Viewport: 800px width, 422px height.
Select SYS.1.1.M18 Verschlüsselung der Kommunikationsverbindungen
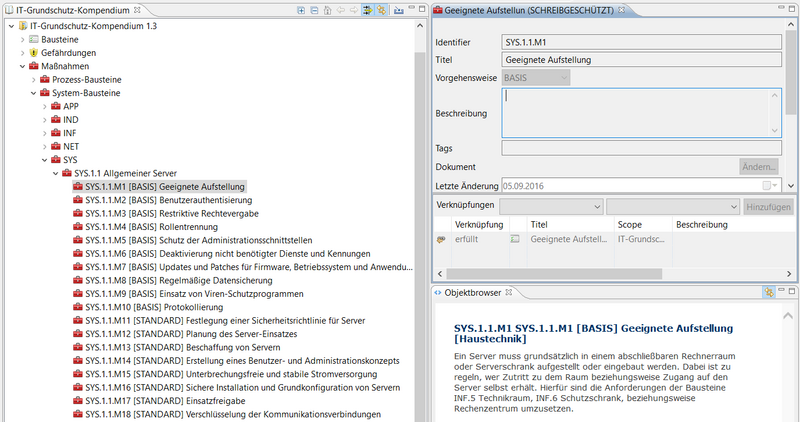[233, 414]
